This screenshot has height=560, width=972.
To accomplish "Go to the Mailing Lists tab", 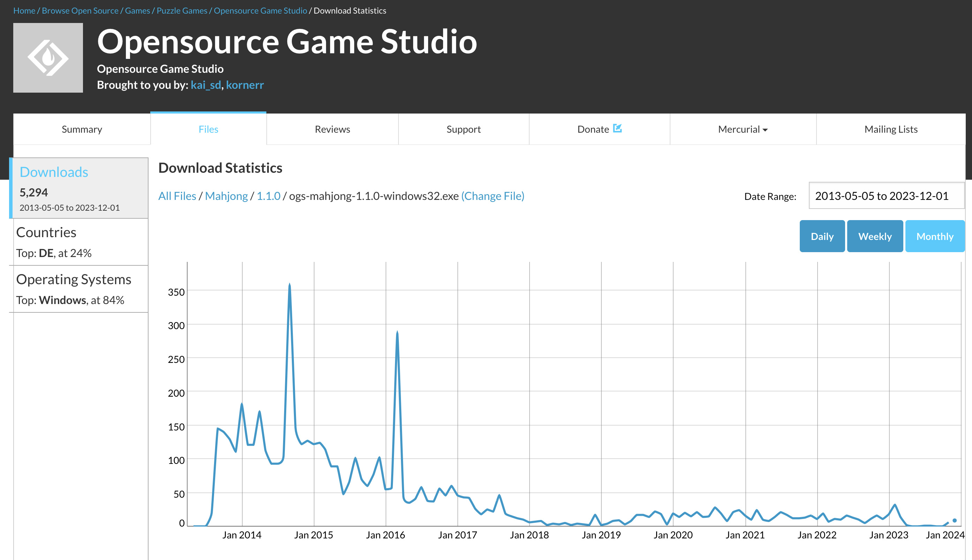I will (891, 129).
